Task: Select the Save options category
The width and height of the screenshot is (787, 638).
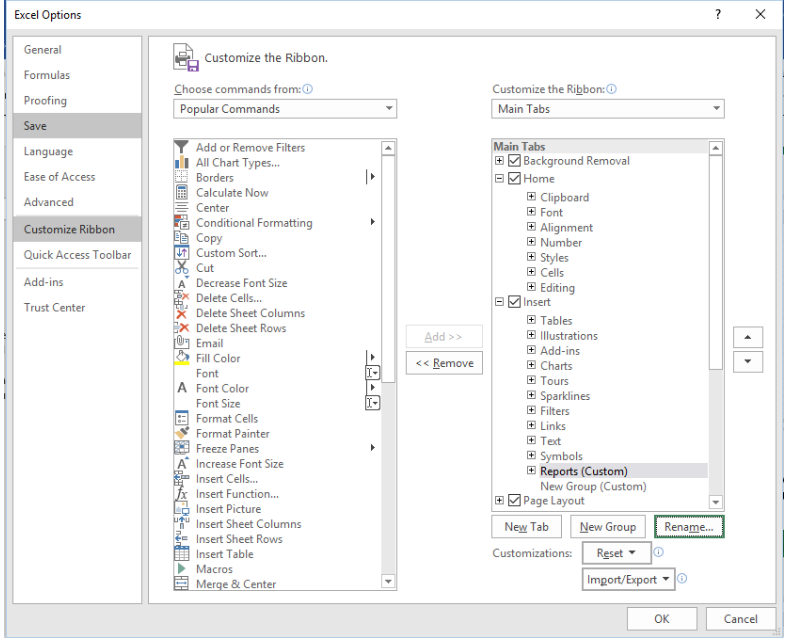Action: pos(77,125)
